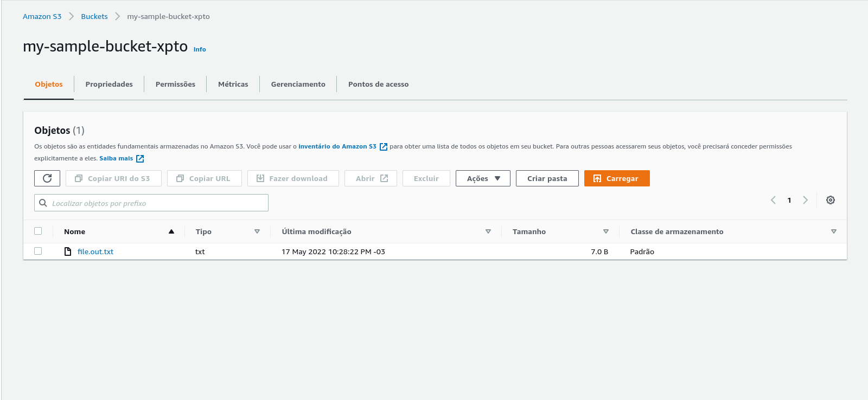The image size is (868, 400).
Task: Sort by Tamanho column arrow
Action: [606, 231]
